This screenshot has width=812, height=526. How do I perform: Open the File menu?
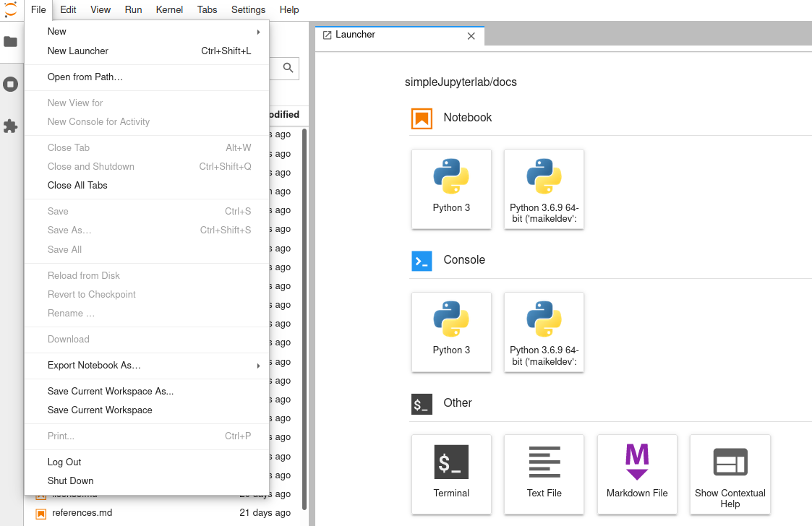click(x=38, y=10)
